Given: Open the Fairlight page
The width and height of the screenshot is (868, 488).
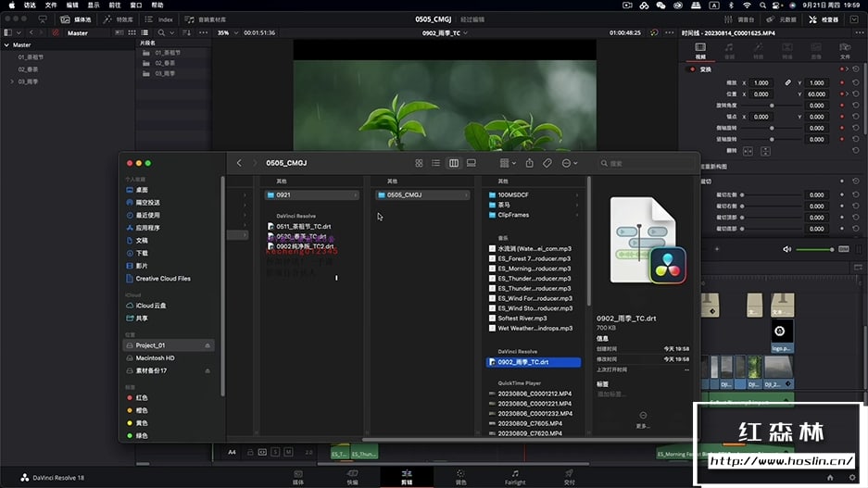Looking at the screenshot, I should click(x=515, y=476).
